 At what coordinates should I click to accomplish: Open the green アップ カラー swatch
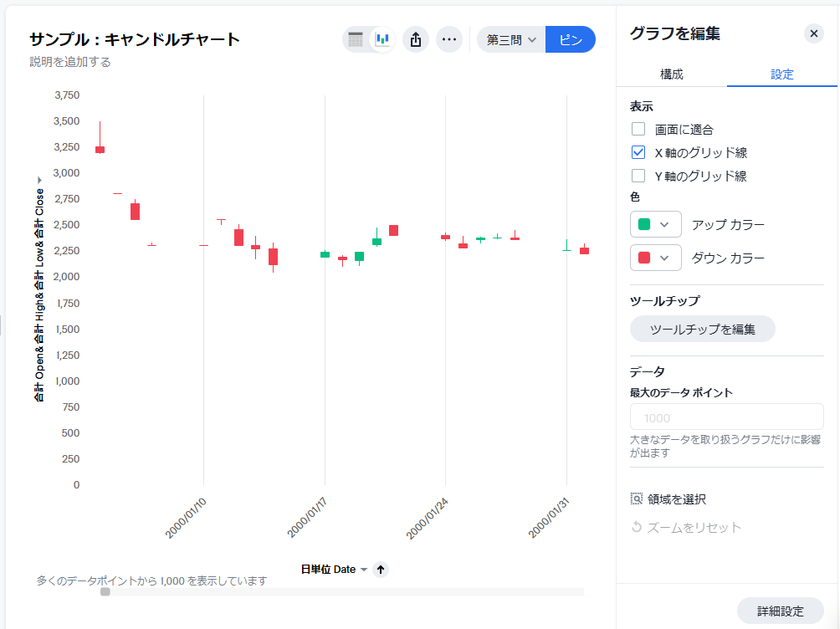pos(655,225)
